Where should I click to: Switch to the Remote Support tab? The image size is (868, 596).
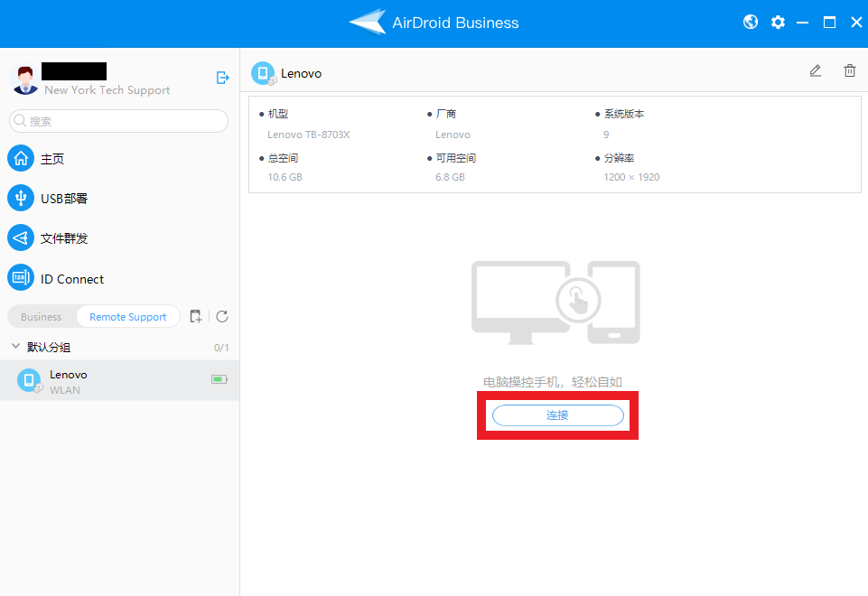click(128, 317)
